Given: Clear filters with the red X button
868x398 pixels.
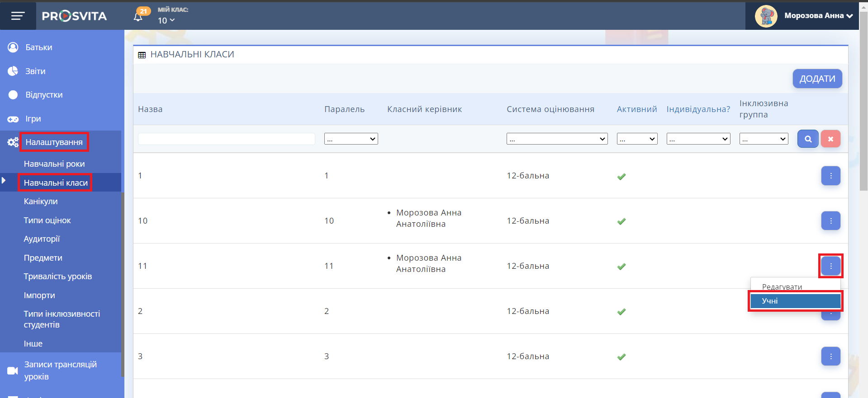Looking at the screenshot, I should coord(830,139).
